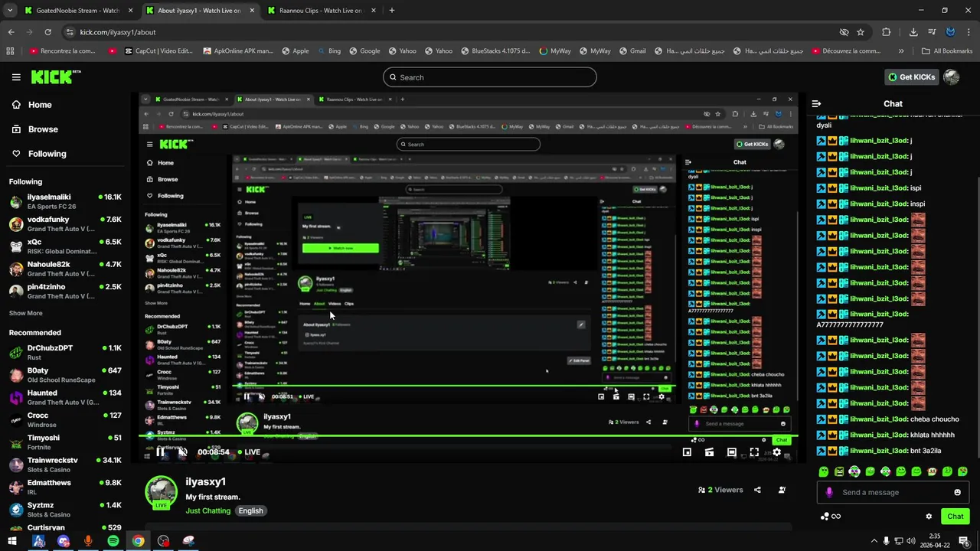Open B0aty recommended channel
Viewport: 980px width, 551px height.
point(64,375)
